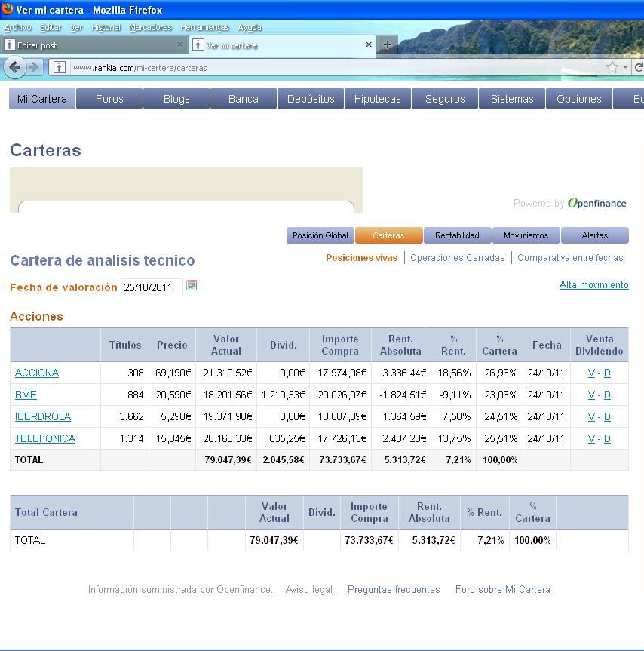
Task: Select the Carteras orange button
Action: (x=389, y=235)
